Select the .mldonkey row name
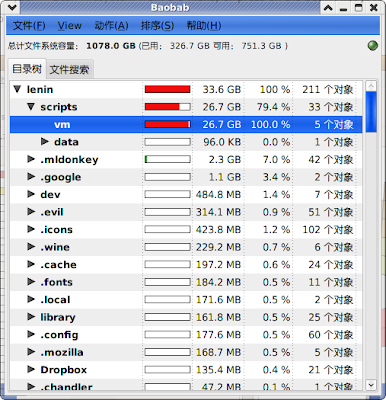 (69, 160)
